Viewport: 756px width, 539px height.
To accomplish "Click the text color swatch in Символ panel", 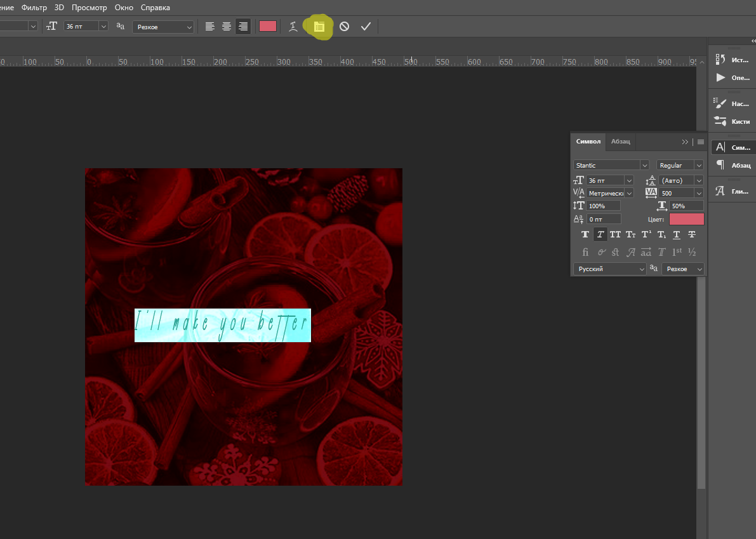I will pos(686,219).
